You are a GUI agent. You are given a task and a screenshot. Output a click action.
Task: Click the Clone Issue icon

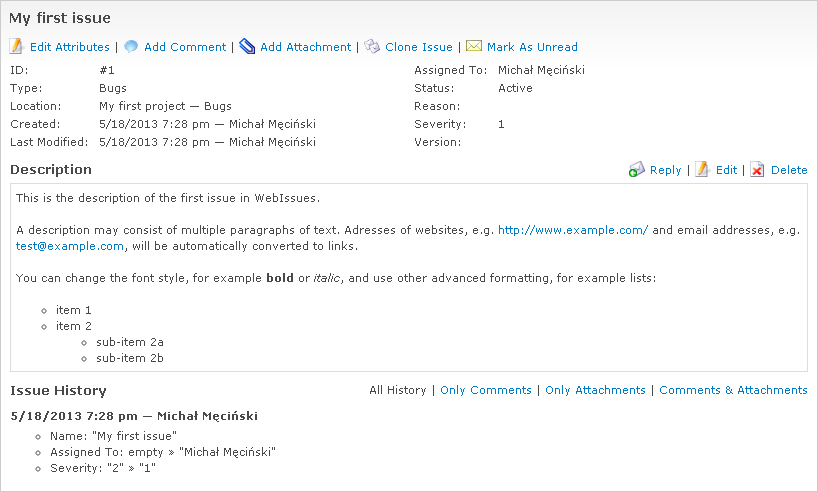pyautogui.click(x=372, y=46)
